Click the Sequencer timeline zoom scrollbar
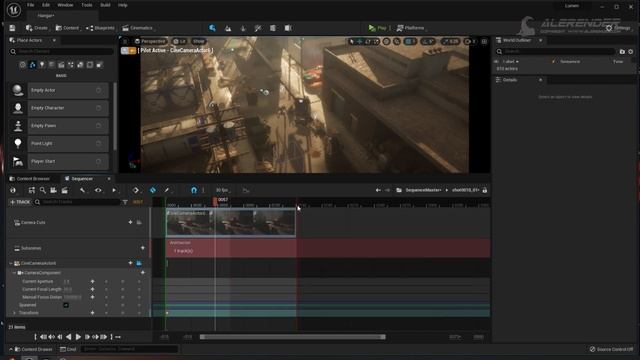This screenshot has width=640, height=360. point(292,337)
